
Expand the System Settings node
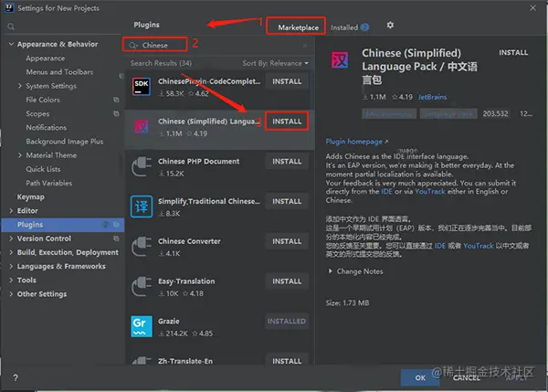20,86
